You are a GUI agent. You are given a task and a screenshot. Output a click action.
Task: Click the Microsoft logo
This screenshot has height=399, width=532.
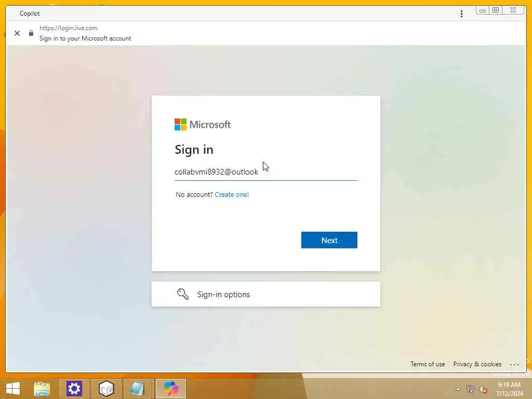pyautogui.click(x=203, y=125)
